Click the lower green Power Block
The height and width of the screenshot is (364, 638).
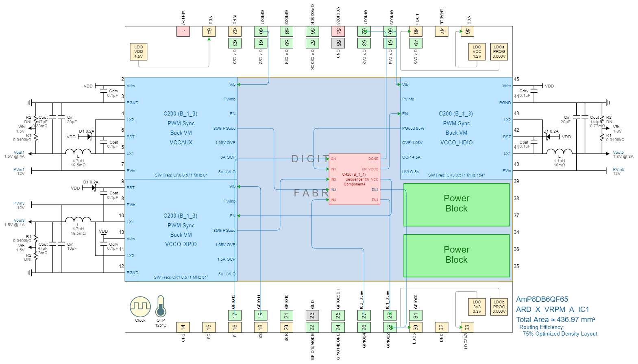pyautogui.click(x=456, y=255)
